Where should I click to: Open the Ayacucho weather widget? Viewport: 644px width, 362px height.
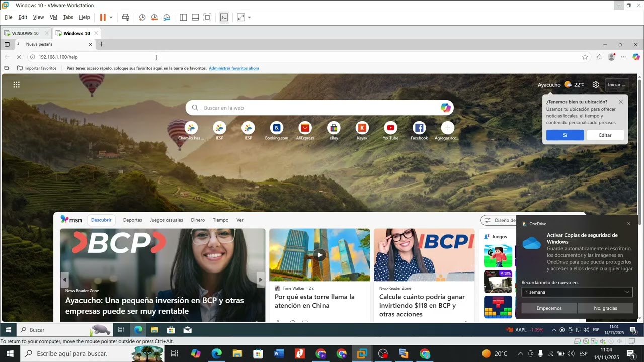point(560,85)
